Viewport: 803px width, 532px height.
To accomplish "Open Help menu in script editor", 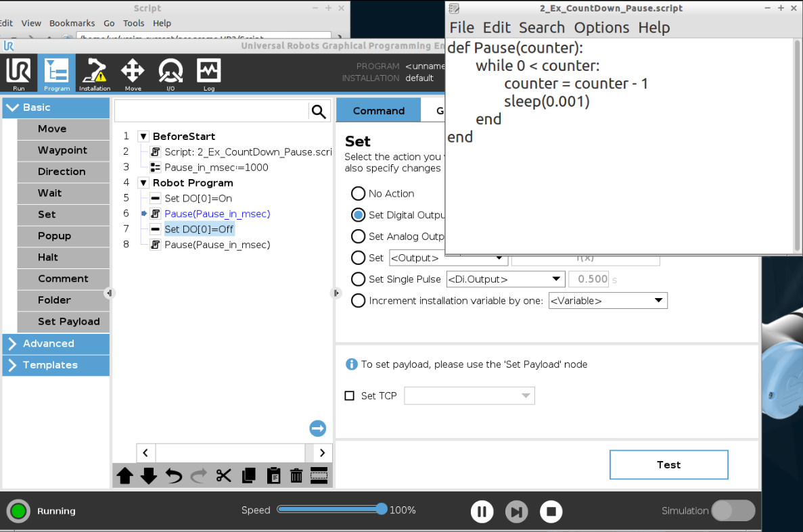I will click(x=654, y=28).
